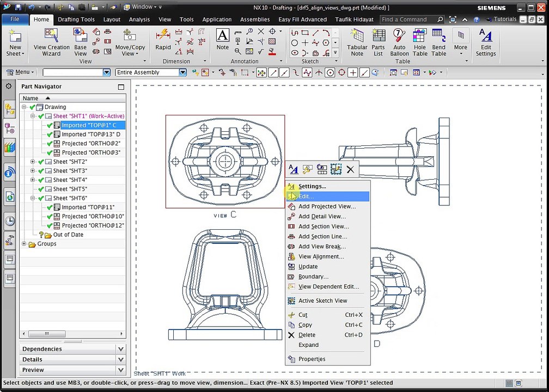Select the Note annotation tool
This screenshot has width=549, height=392.
click(x=222, y=41)
